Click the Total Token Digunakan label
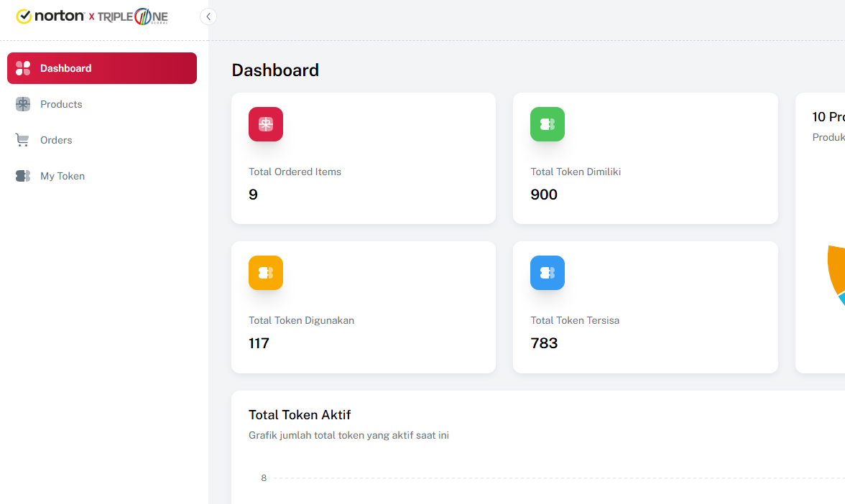Viewport: 845px width, 504px height. click(301, 320)
